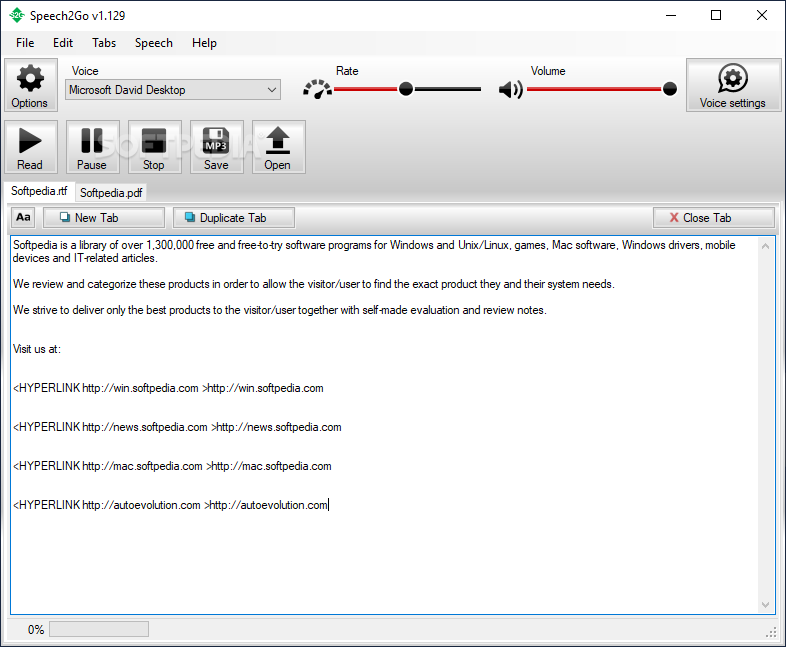
Task: Pause the speech playback
Action: 92,147
